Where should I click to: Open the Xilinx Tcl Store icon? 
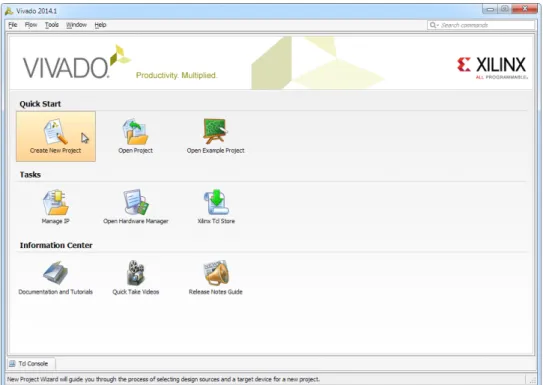point(216,202)
